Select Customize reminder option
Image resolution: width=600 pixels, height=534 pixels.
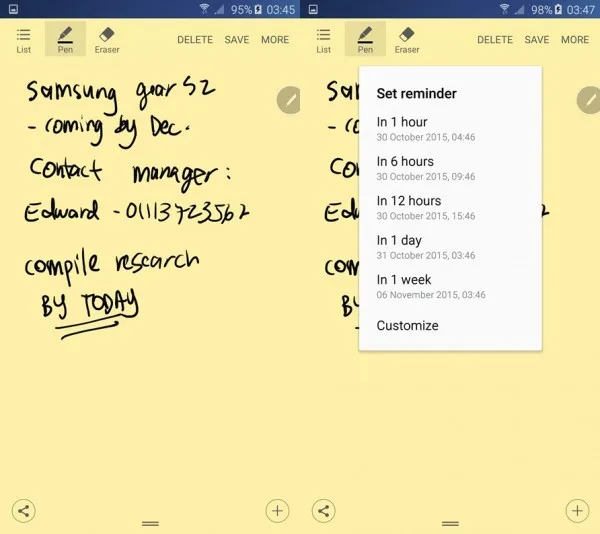tap(407, 326)
